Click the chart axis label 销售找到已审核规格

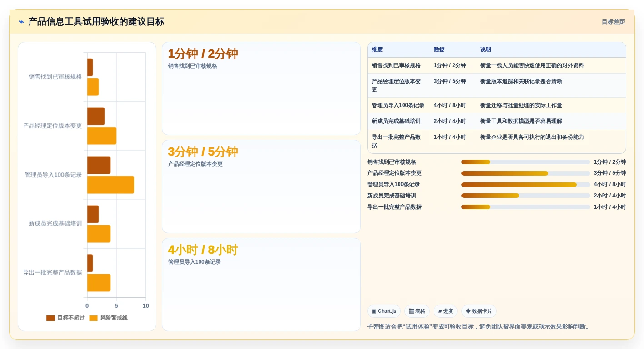[x=55, y=77]
